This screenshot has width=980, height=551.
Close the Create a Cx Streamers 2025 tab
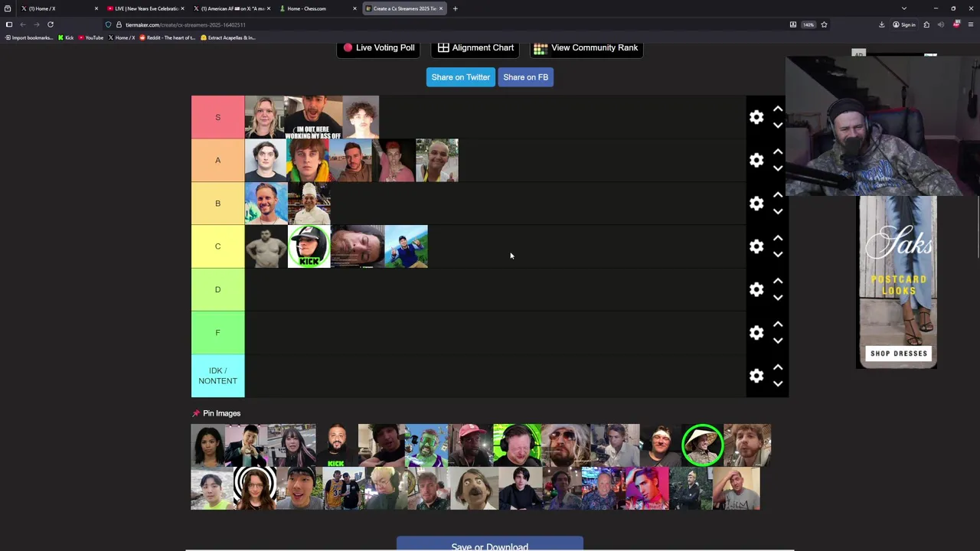click(441, 8)
